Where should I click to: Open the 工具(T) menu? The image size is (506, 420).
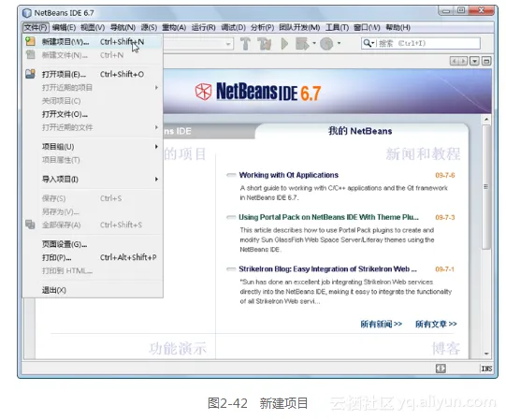point(337,27)
